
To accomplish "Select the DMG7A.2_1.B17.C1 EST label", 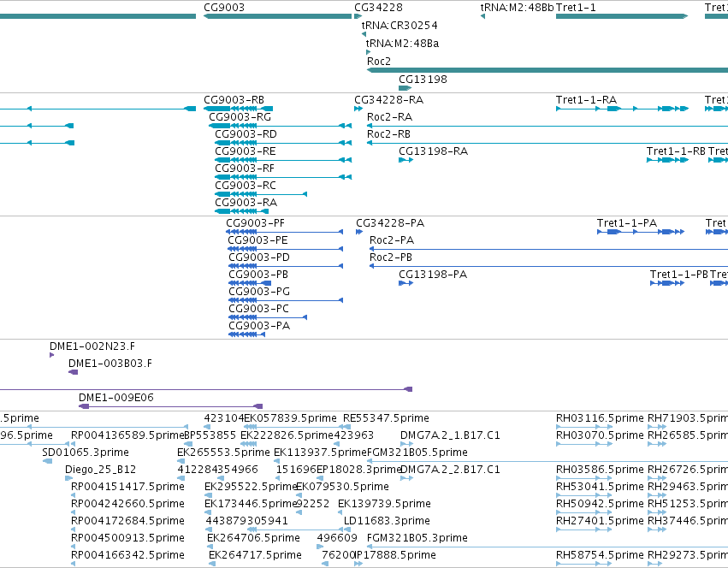I will [450, 435].
